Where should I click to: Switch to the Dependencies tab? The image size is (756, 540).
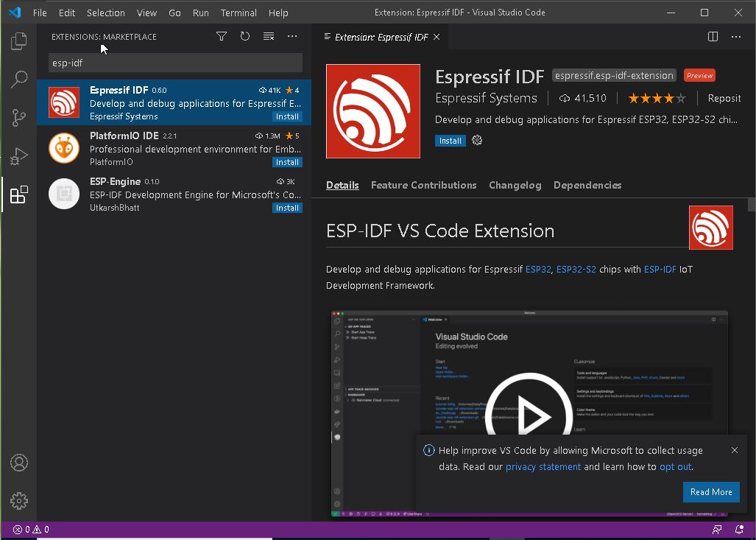click(x=587, y=185)
